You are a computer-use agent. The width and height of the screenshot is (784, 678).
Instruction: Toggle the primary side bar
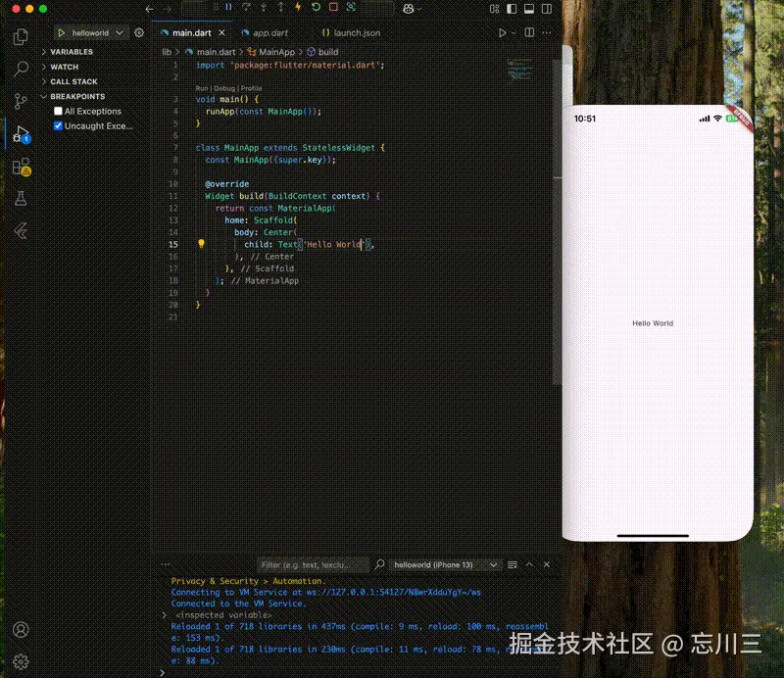[x=512, y=9]
